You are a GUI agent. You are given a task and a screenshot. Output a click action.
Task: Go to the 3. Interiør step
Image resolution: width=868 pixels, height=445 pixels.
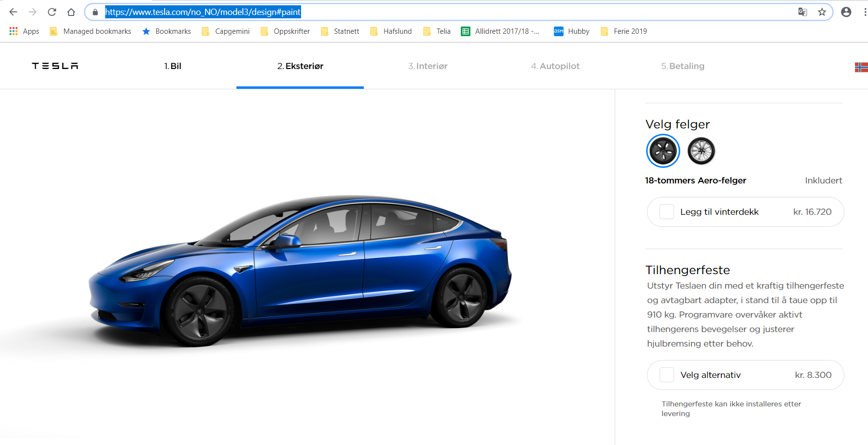click(428, 66)
